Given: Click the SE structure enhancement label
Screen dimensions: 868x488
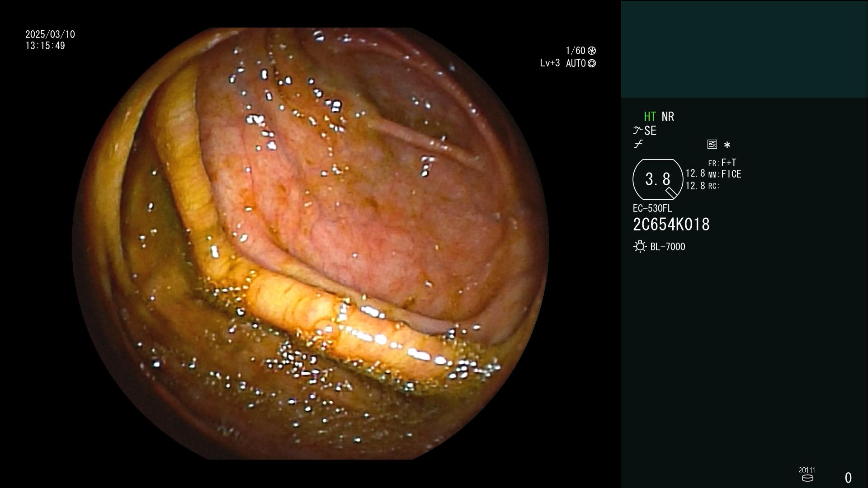Looking at the screenshot, I should pyautogui.click(x=650, y=131).
